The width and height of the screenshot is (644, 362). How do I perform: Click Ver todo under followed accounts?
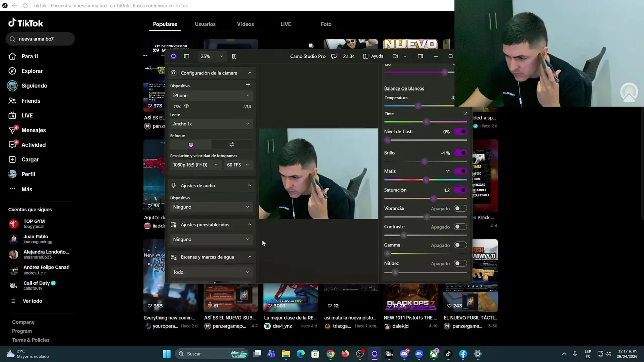(32, 301)
